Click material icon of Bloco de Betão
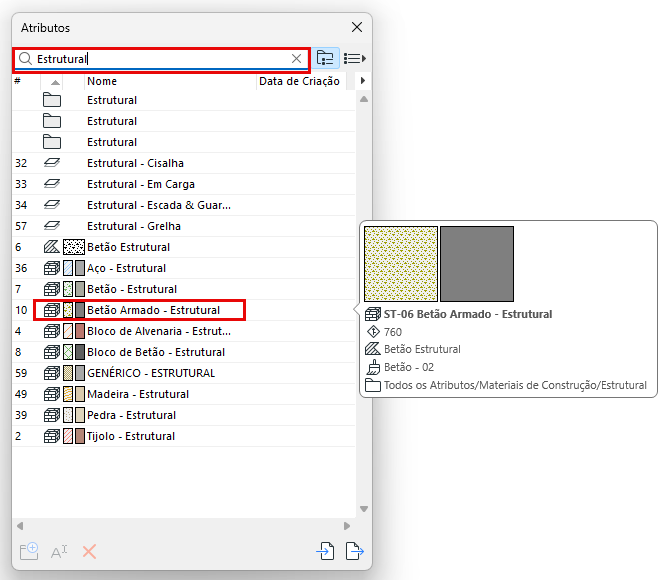The height and width of the screenshot is (580, 666). pos(52,352)
